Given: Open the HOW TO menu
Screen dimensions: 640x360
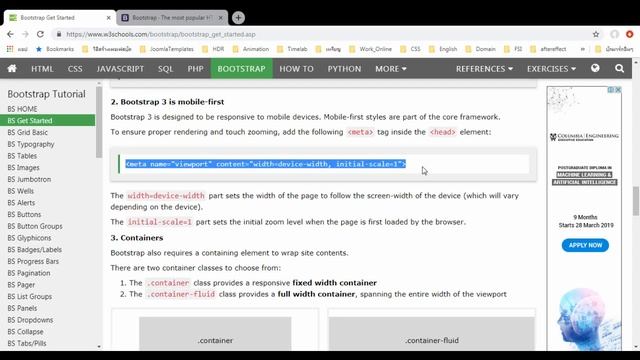Looking at the screenshot, I should click(x=296, y=69).
